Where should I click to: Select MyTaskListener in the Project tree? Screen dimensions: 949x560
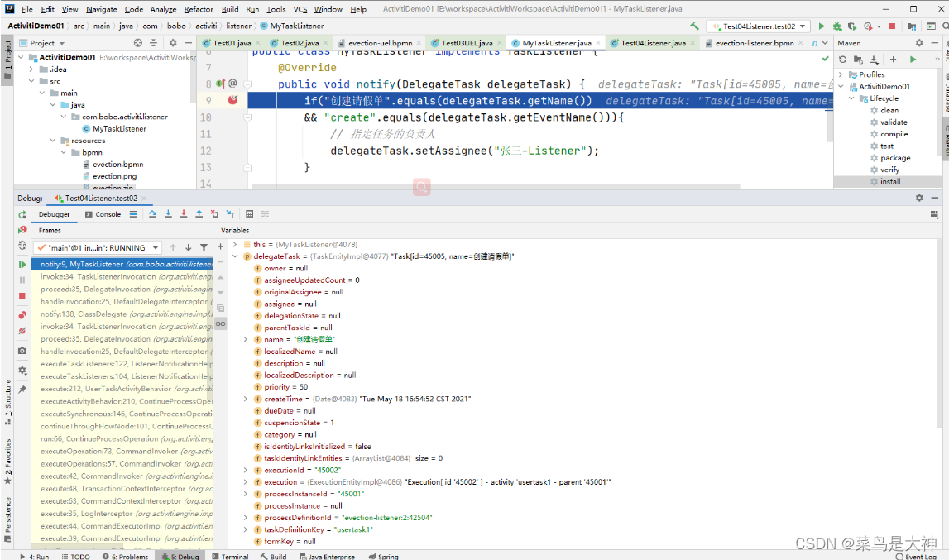point(119,129)
